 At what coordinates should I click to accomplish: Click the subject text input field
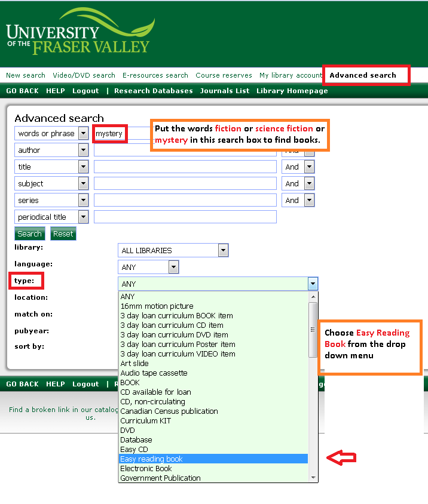tap(185, 183)
